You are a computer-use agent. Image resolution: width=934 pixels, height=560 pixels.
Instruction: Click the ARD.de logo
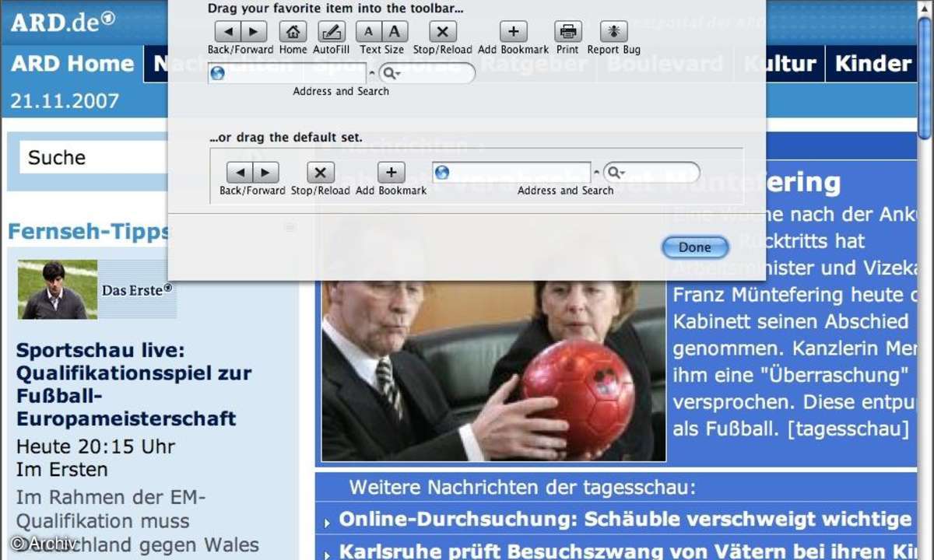coord(62,22)
